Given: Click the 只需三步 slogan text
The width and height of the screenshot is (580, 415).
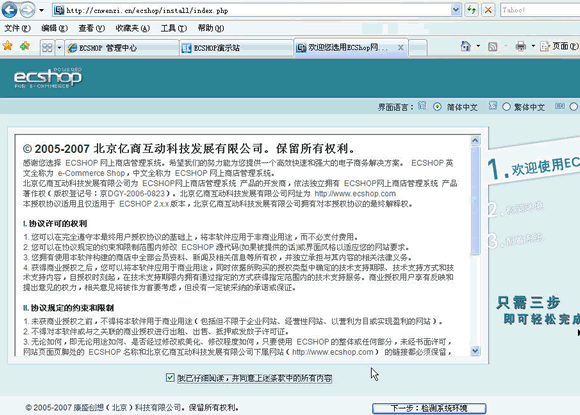Looking at the screenshot, I should click(528, 303).
